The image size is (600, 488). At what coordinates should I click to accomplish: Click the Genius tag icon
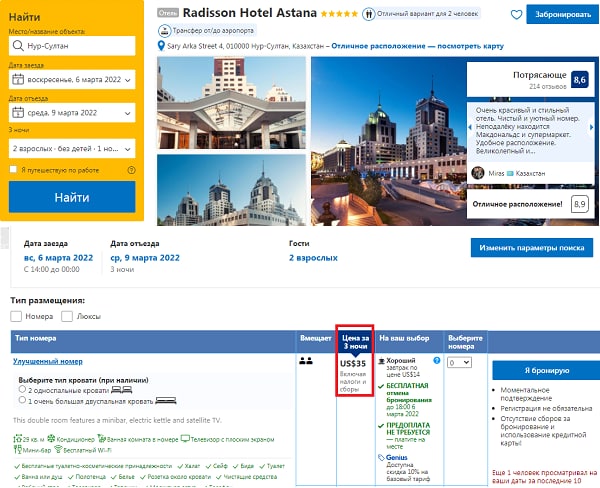381,458
